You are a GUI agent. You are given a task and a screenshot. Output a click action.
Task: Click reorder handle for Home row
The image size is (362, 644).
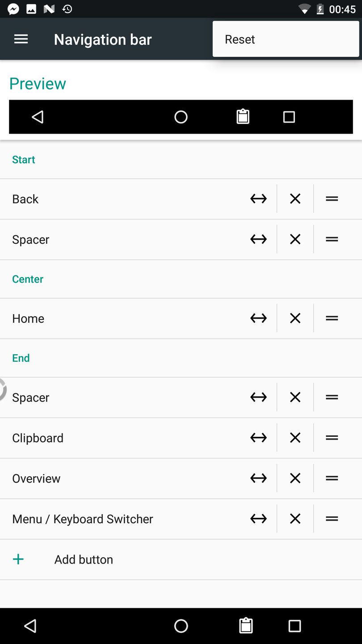[x=332, y=318]
